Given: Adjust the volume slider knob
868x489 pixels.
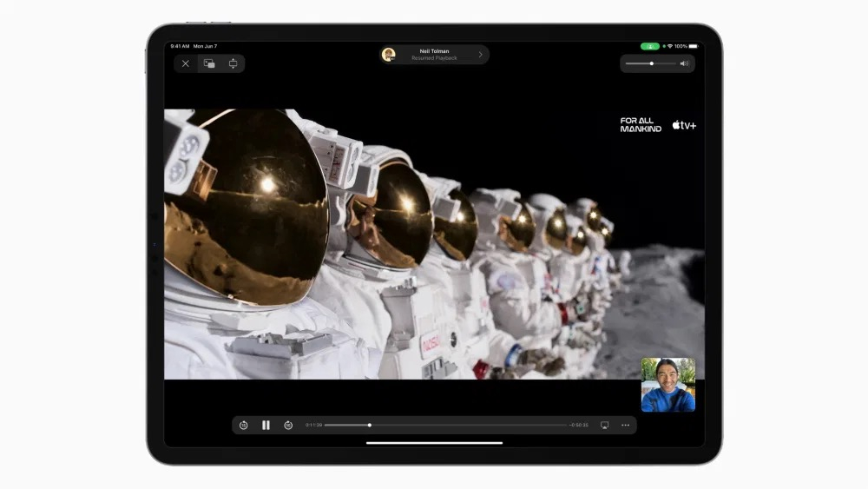Looking at the screenshot, I should pyautogui.click(x=651, y=63).
